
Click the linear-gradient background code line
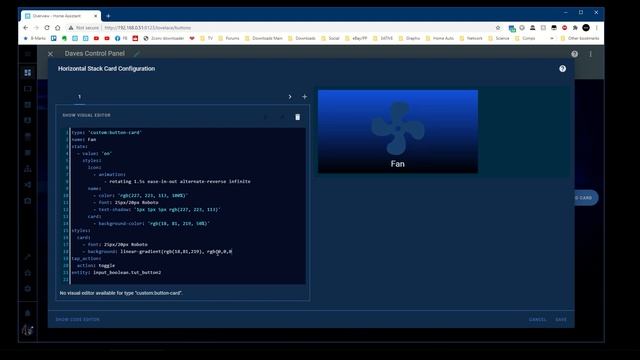[157, 251]
